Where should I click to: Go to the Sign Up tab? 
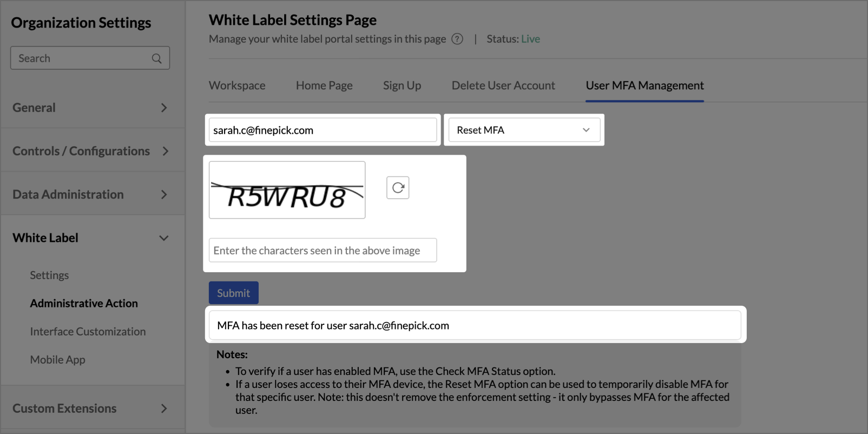click(x=402, y=86)
